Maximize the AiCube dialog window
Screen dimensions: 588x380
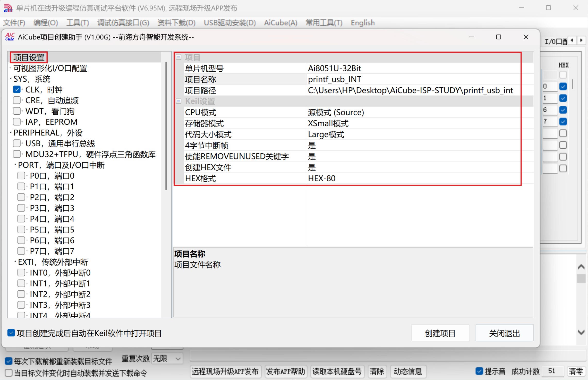pyautogui.click(x=499, y=37)
